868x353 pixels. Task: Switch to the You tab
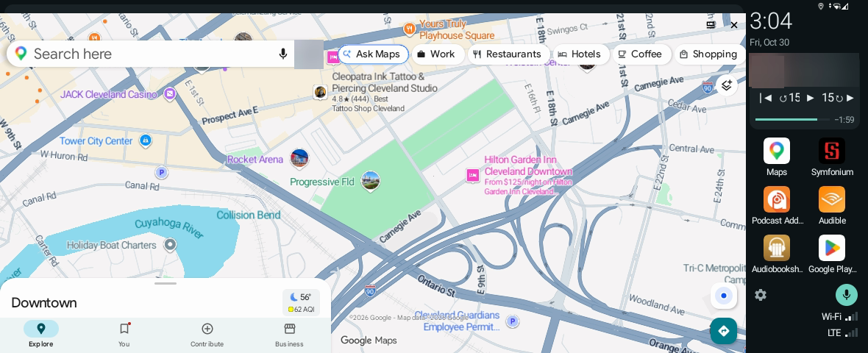point(124,335)
